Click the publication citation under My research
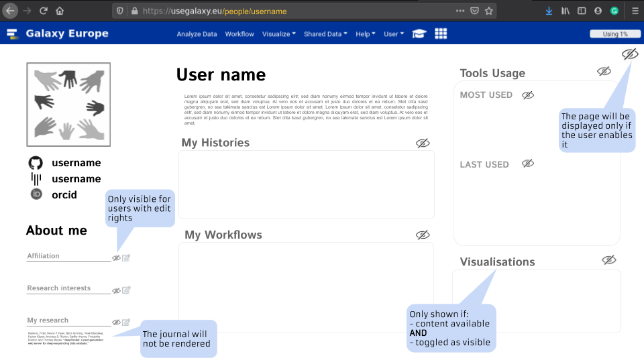644x362 pixels. [66, 338]
